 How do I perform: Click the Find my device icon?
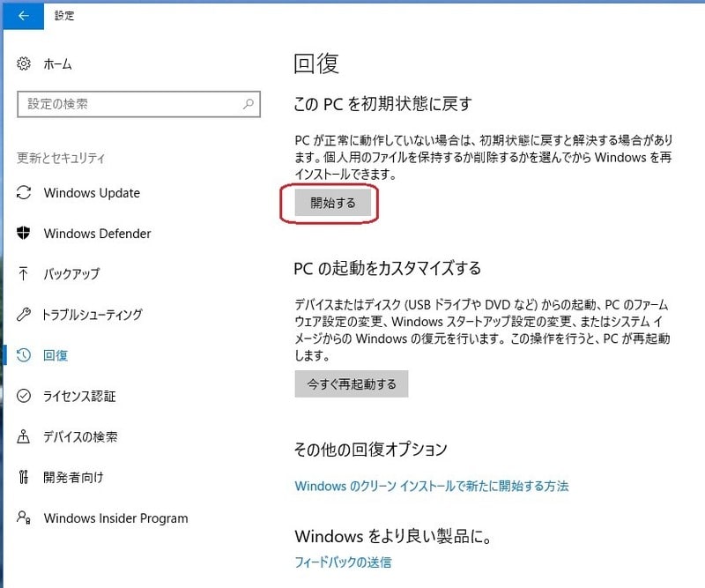point(24,436)
